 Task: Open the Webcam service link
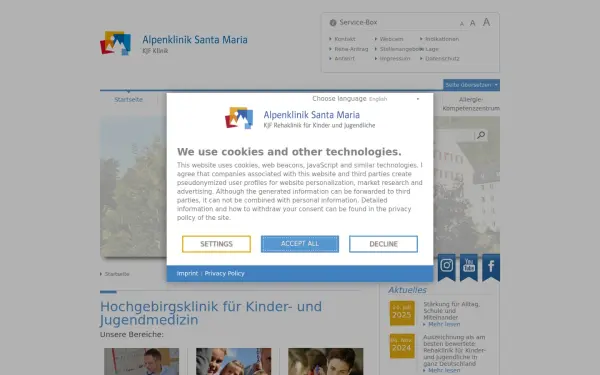click(391, 39)
